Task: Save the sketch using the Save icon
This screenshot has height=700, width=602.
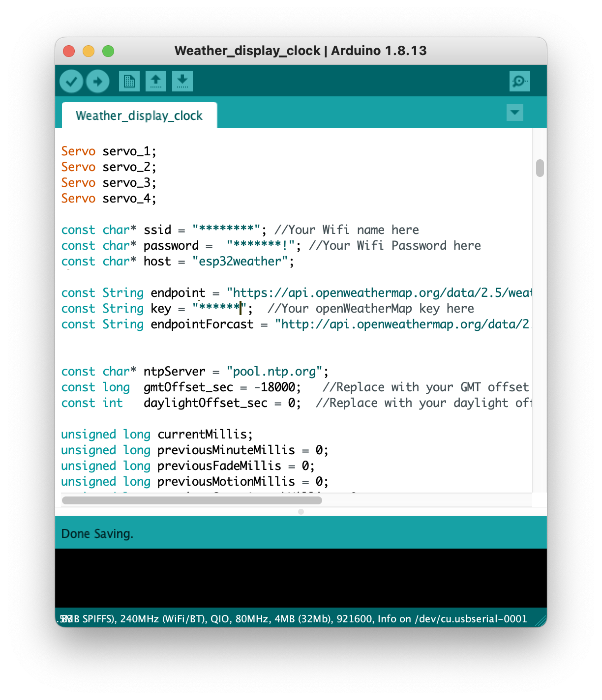Action: click(182, 81)
